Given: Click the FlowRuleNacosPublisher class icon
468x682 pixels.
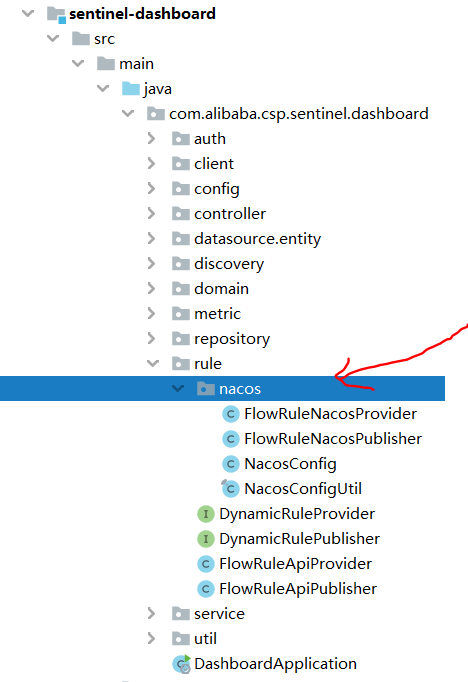Looking at the screenshot, I should 231,439.
